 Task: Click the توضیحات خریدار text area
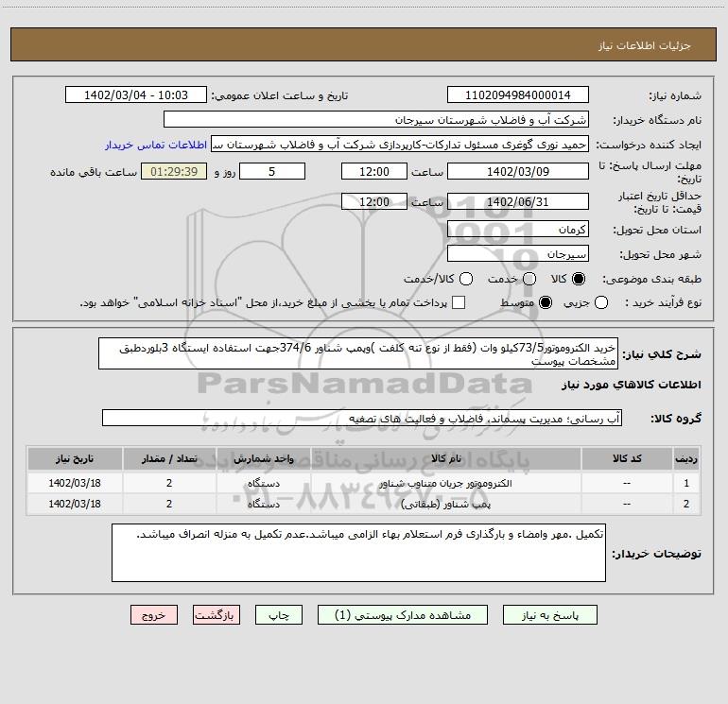(x=358, y=553)
